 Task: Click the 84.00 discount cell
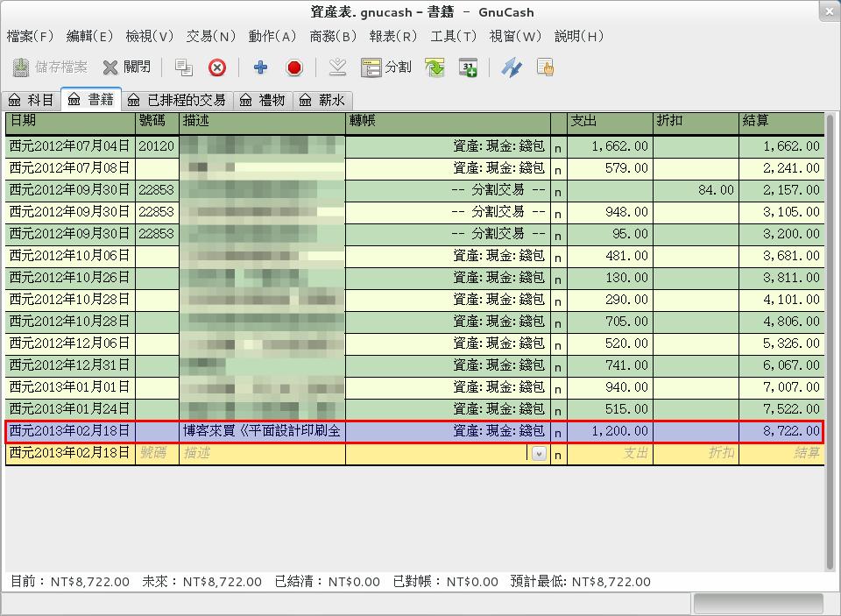click(x=696, y=190)
